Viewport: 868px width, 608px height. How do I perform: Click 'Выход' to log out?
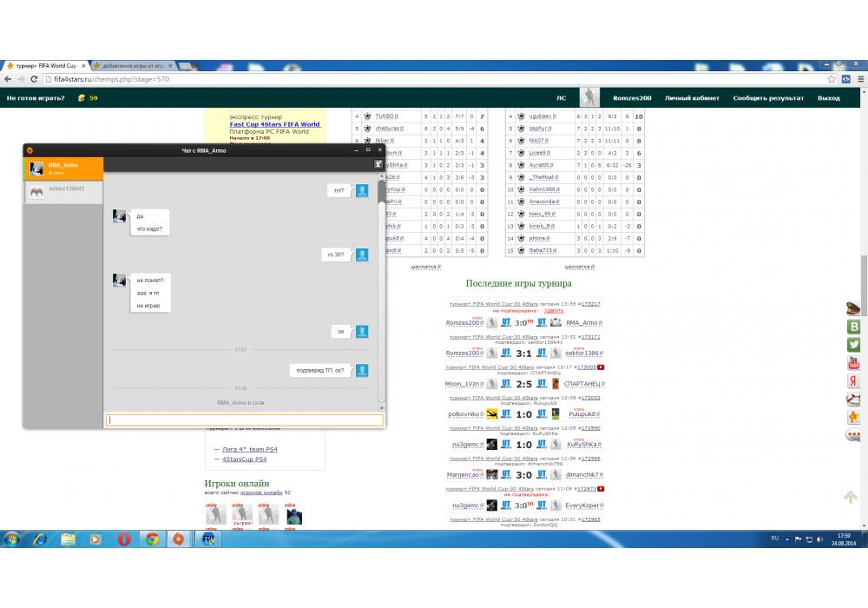click(x=829, y=98)
